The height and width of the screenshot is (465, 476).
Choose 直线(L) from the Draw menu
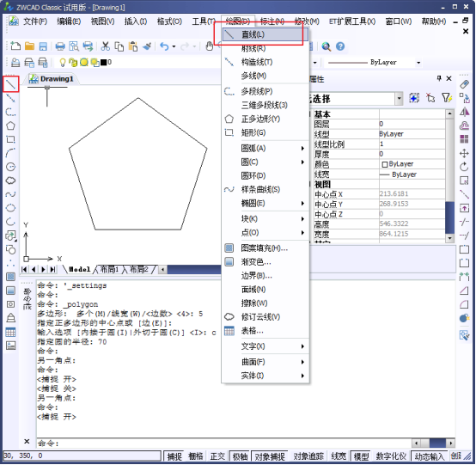coord(265,34)
